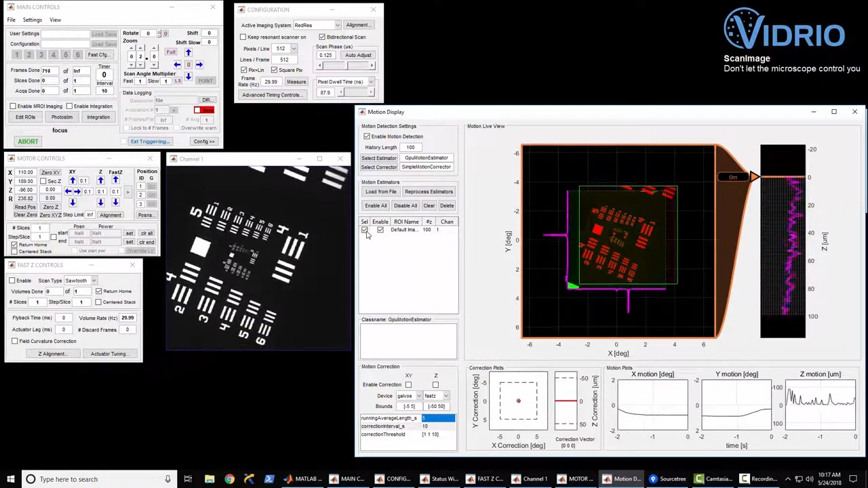Viewport: 868px width, 488px height.
Task: Expand the Scan Type Sawtooth dropdown
Action: pyautogui.click(x=79, y=281)
